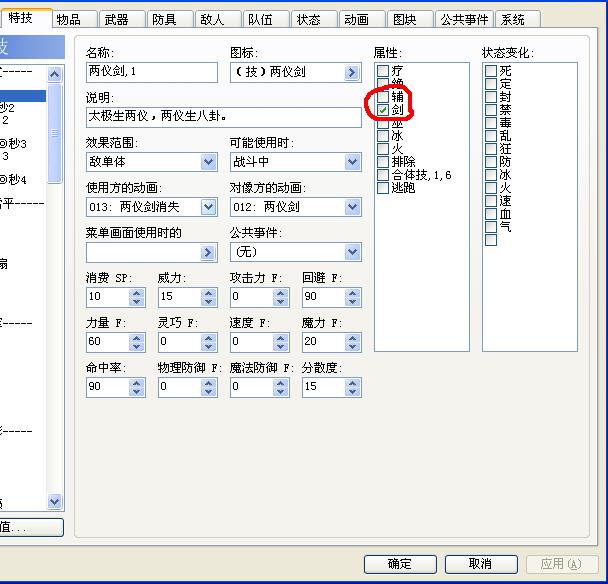Image resolution: width=608 pixels, height=584 pixels.
Task: Open the 图块 tab
Action: 409,19
